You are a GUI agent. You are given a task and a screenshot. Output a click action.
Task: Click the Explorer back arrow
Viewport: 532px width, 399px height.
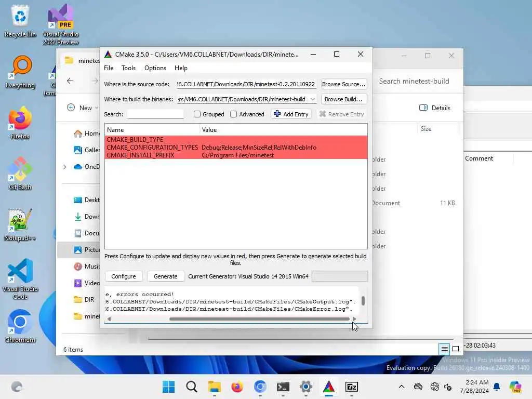(70, 81)
